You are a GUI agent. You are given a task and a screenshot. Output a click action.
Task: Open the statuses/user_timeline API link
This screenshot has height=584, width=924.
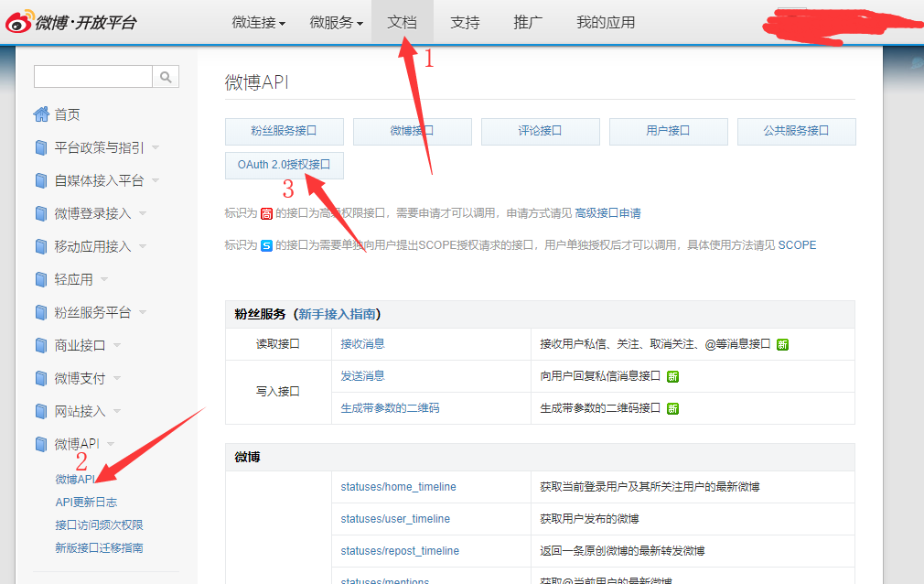(x=395, y=518)
